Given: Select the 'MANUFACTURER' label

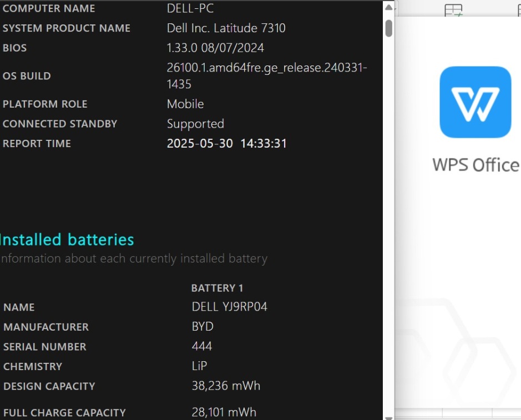Looking at the screenshot, I should (x=46, y=327).
